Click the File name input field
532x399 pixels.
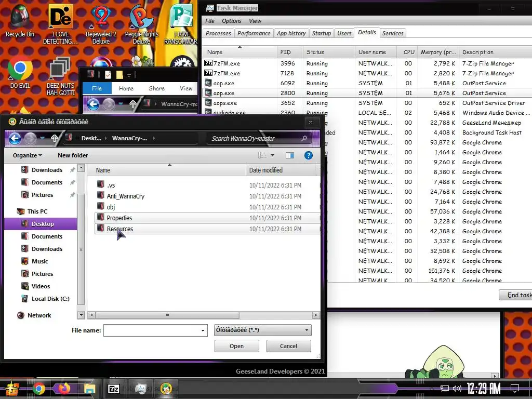click(151, 330)
